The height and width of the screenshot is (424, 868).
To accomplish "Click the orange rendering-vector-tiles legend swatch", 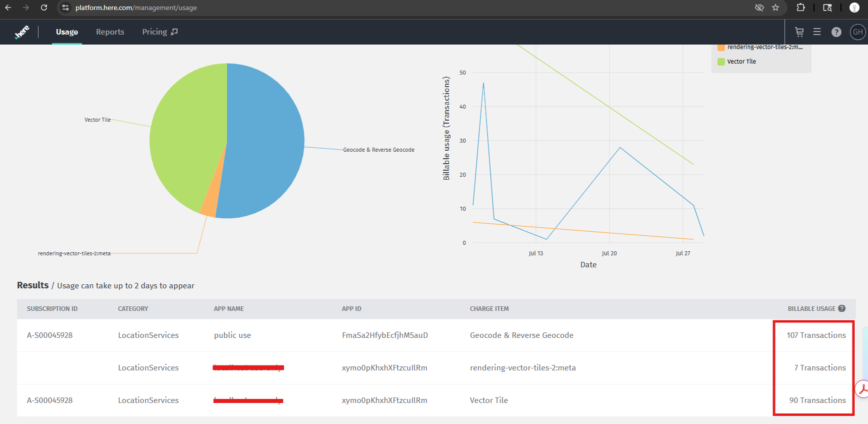I will tap(721, 47).
